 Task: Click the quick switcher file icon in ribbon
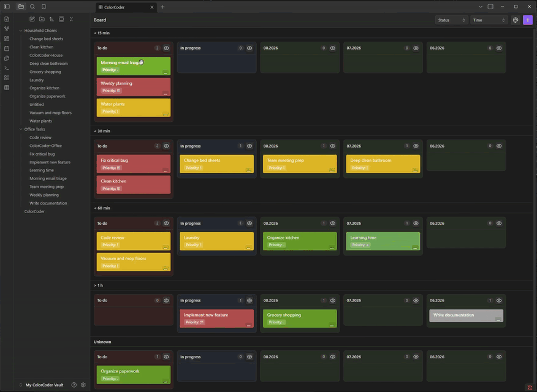coord(7,19)
